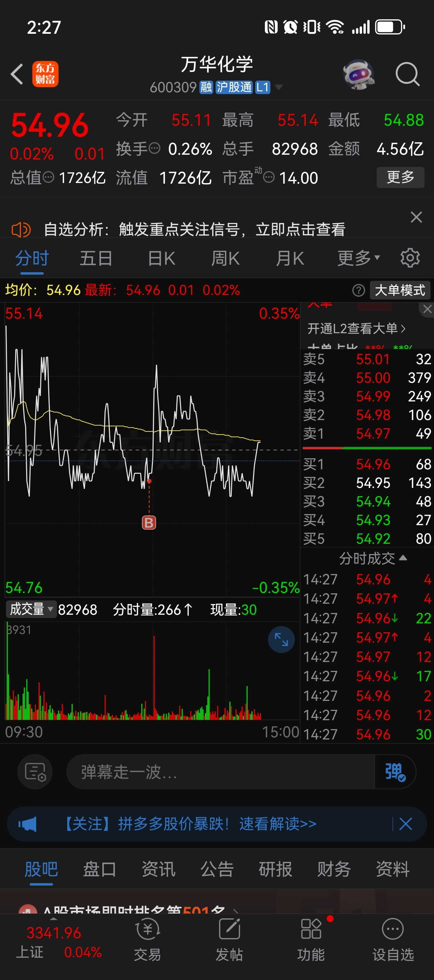Open the 自选分析 signal message
Image resolution: width=434 pixels, height=980 pixels.
pos(194,229)
